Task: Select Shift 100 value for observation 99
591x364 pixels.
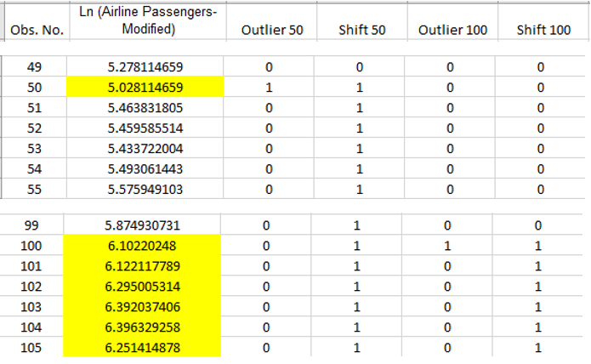Action: (x=537, y=225)
